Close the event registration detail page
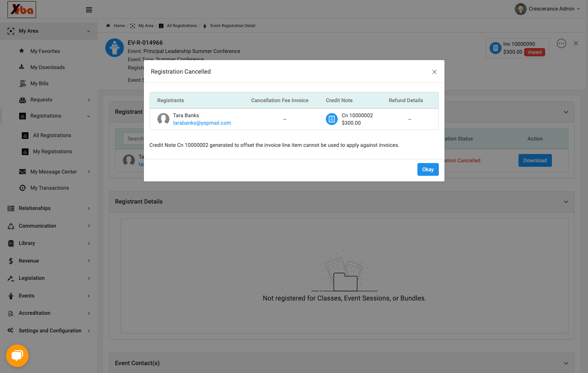Image resolution: width=588 pixels, height=373 pixels. click(x=576, y=44)
